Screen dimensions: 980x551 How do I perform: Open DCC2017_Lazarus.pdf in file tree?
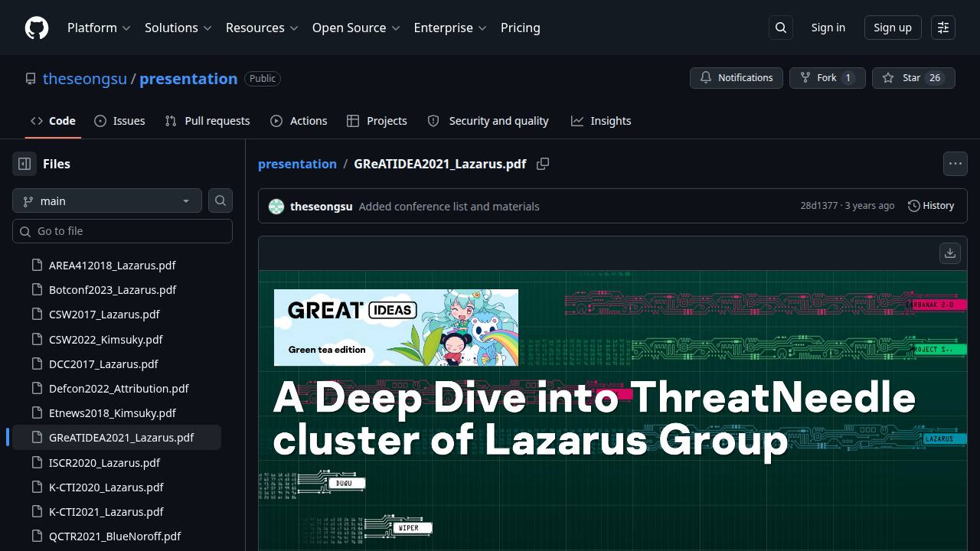103,364
